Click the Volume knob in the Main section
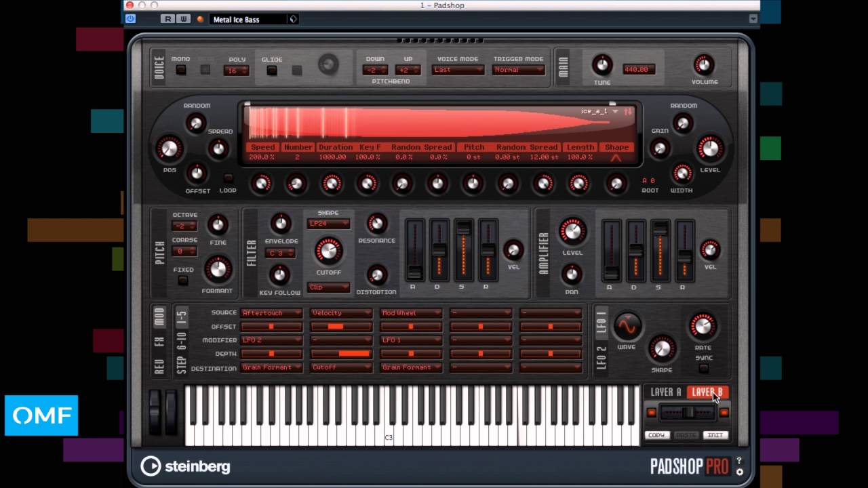Image resolution: width=868 pixels, height=488 pixels. 704,65
